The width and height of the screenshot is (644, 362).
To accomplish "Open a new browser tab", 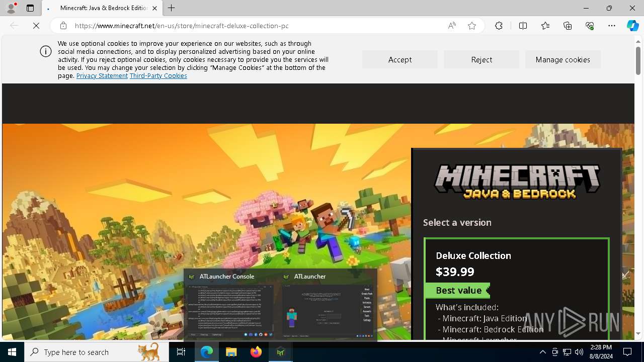I will [172, 8].
